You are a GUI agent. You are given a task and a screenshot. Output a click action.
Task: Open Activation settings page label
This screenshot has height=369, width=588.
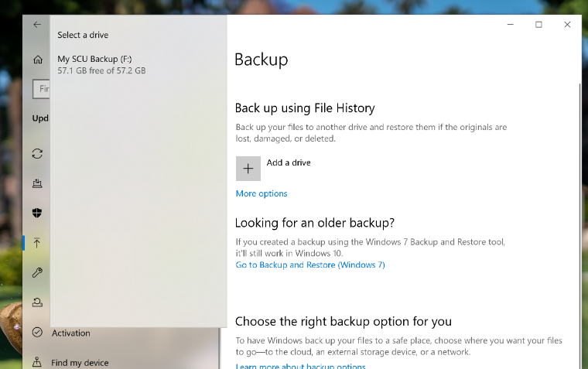coord(71,333)
